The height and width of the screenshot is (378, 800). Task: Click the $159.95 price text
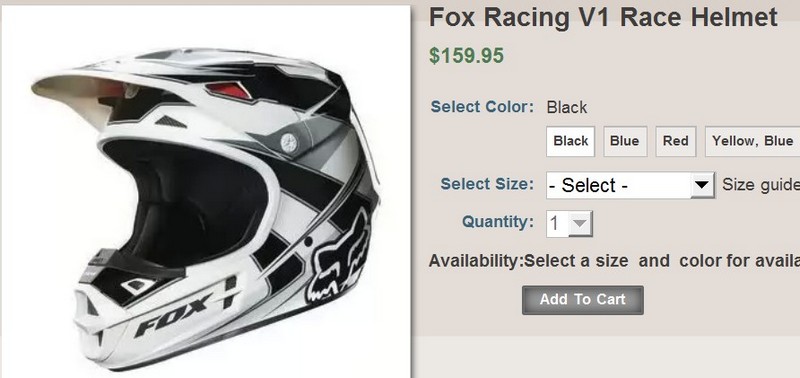click(x=466, y=56)
